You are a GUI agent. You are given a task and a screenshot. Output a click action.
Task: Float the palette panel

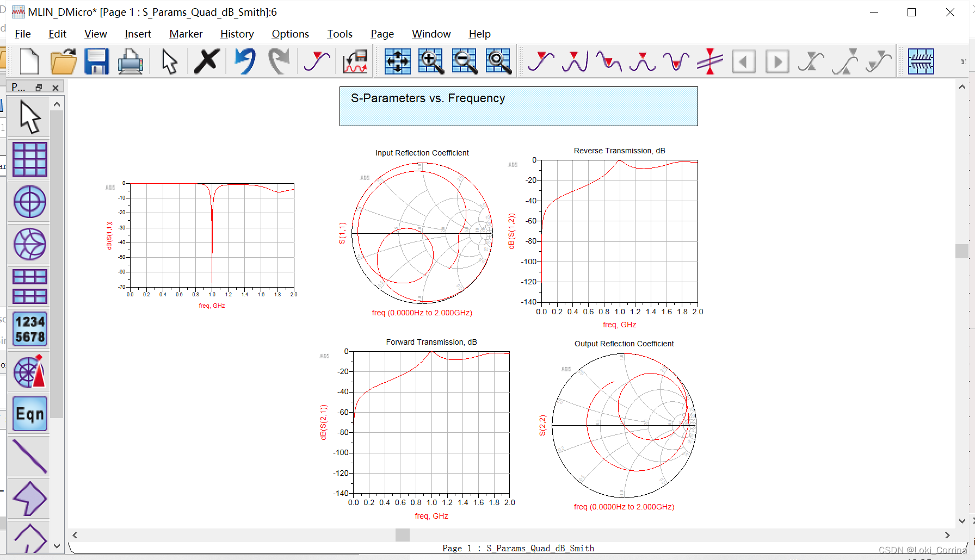pos(39,88)
